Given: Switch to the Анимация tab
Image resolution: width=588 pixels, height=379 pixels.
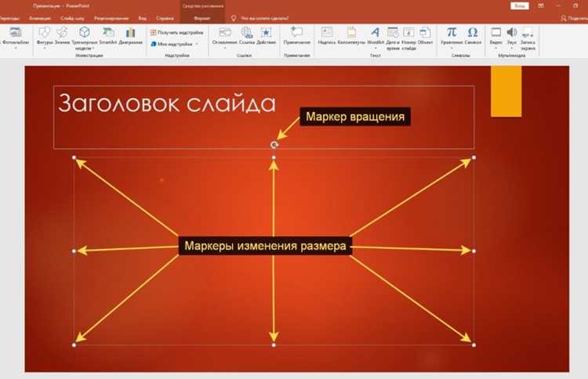Looking at the screenshot, I should 39,18.
